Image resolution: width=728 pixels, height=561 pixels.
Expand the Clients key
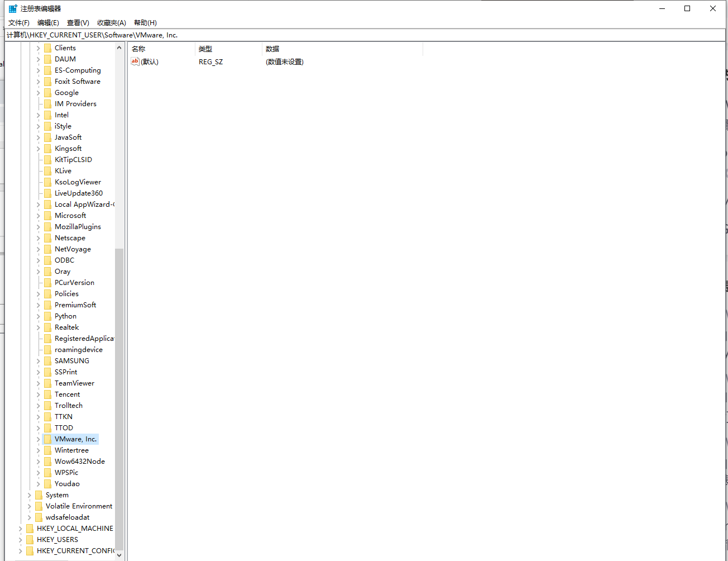coord(39,48)
